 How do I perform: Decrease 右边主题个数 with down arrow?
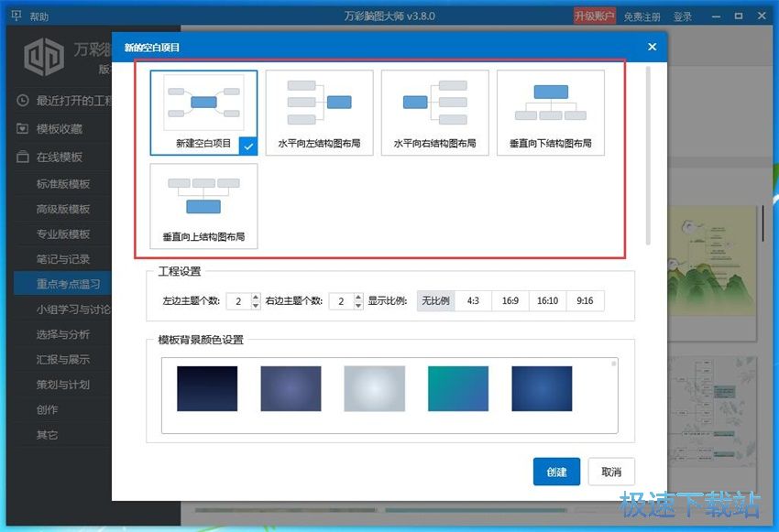pos(358,305)
